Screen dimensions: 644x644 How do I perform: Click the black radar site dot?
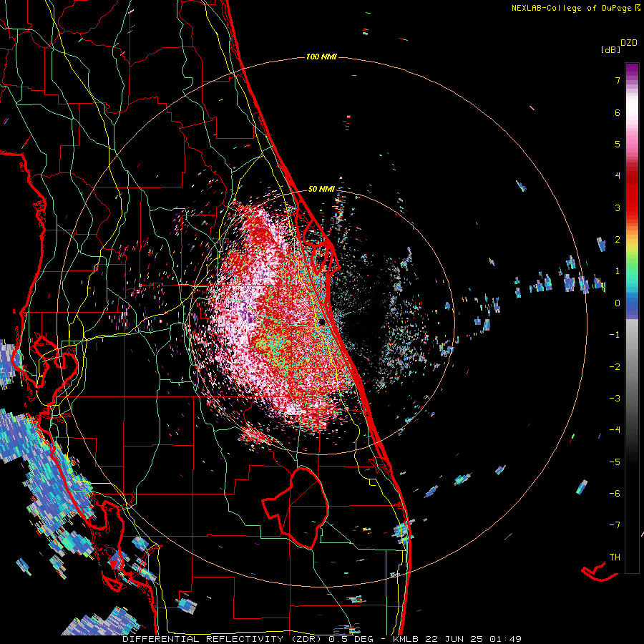tap(322, 322)
